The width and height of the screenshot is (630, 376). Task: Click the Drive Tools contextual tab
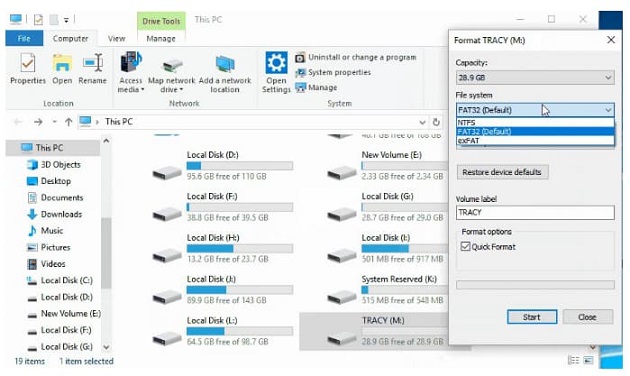coord(161,21)
